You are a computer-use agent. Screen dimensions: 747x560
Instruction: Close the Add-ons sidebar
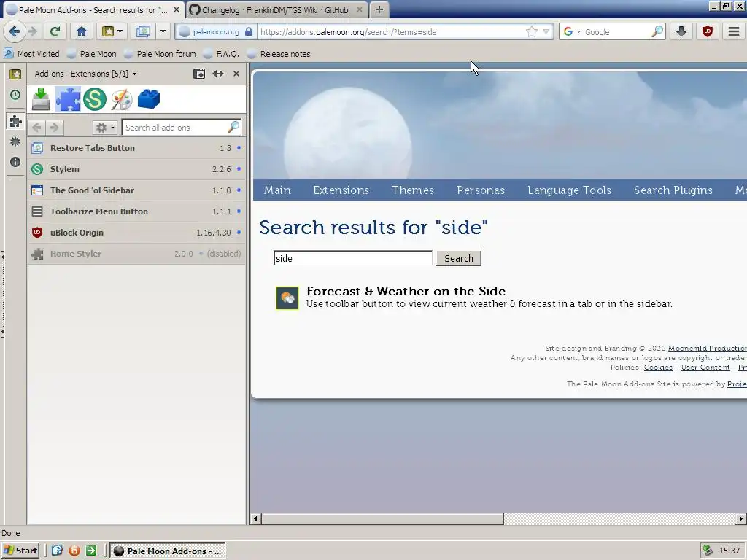(236, 74)
